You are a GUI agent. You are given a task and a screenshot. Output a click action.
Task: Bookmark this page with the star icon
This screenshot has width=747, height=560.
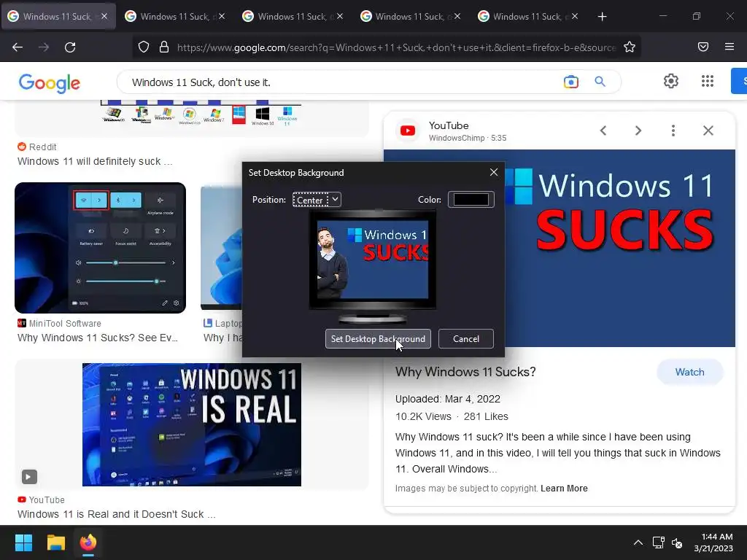630,47
